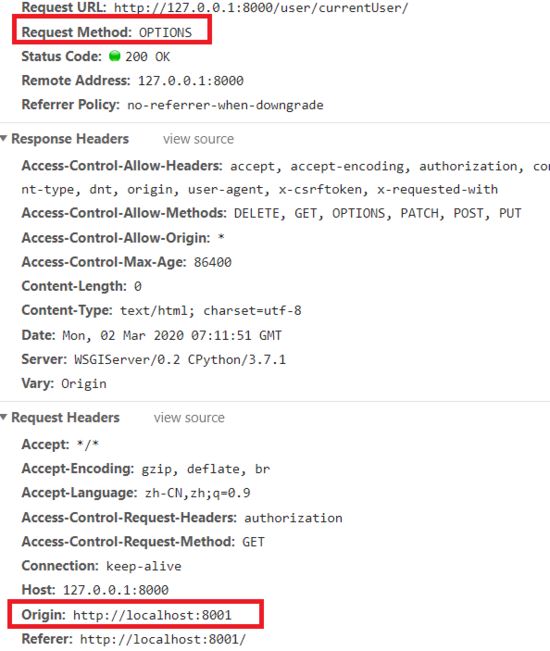Viewport: 550px width, 651px height.
Task: Click the Access-Control-Request-Method GET row
Action: 143,541
